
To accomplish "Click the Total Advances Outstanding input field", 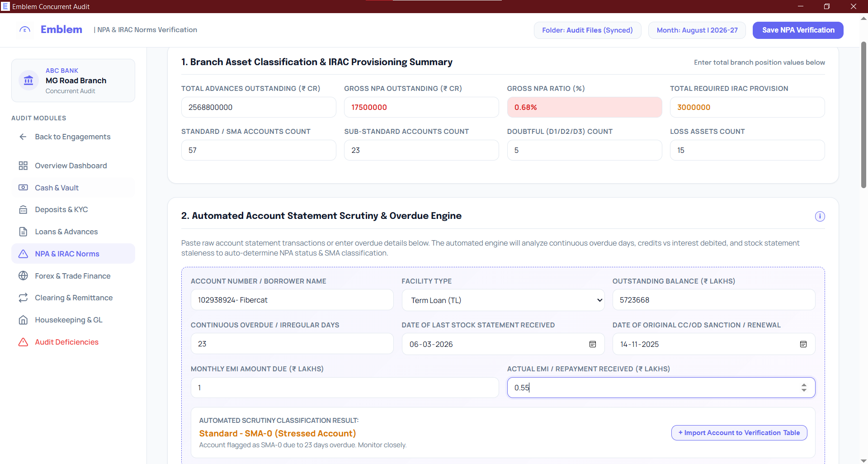I will 259,107.
